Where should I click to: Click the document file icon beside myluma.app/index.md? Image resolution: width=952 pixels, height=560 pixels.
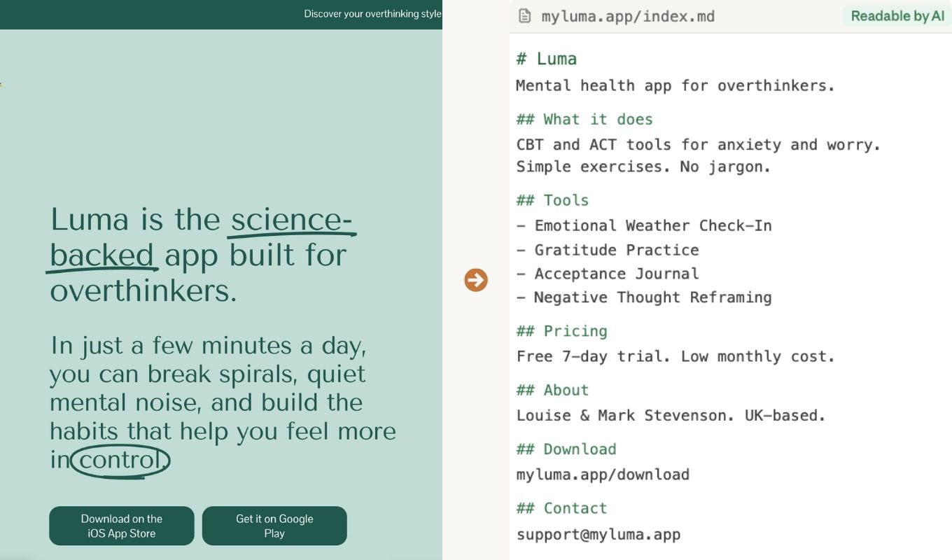click(524, 16)
